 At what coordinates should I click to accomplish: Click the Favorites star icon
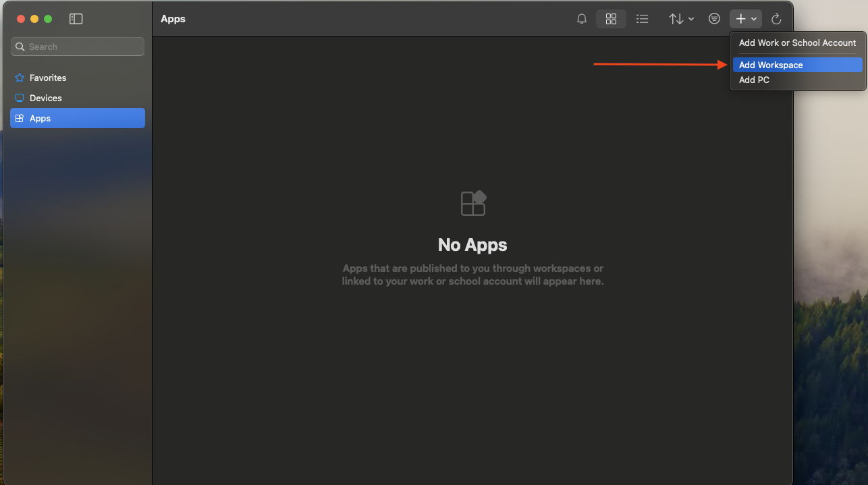tap(20, 78)
